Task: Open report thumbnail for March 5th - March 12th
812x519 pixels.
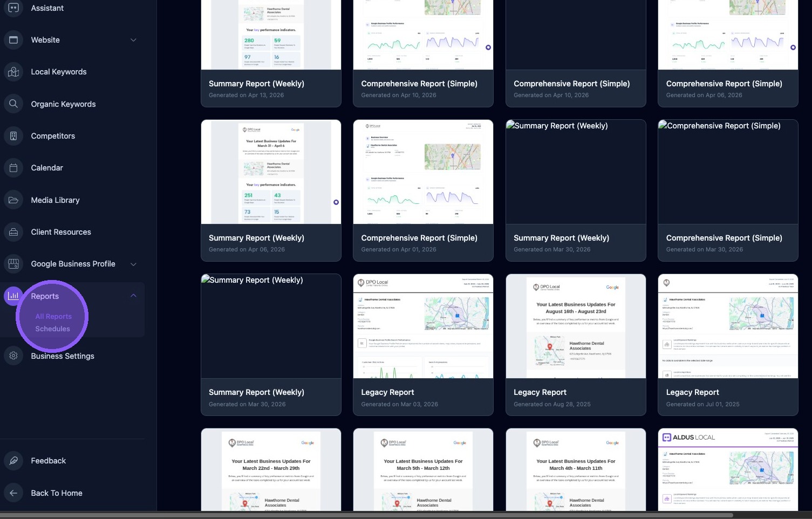Action: coord(423,470)
